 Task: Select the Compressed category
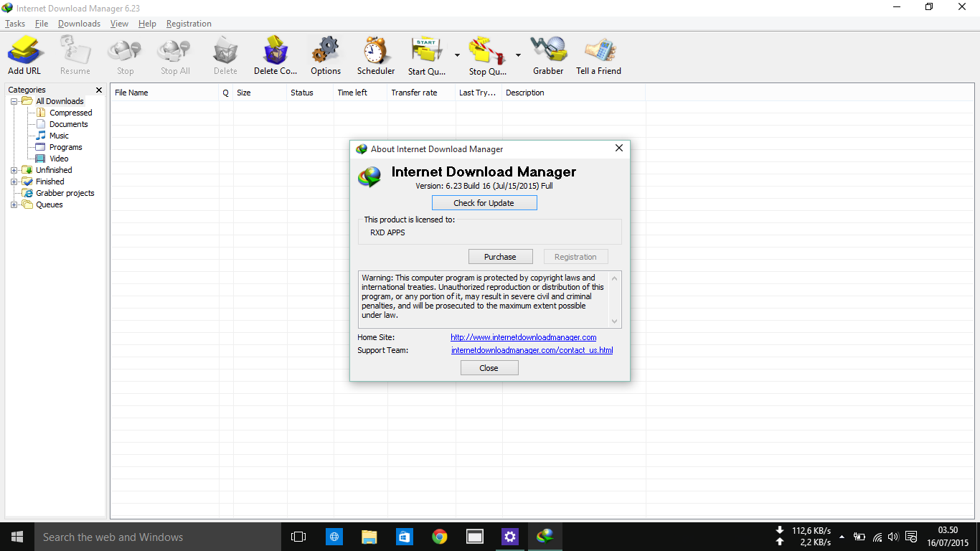(70, 113)
